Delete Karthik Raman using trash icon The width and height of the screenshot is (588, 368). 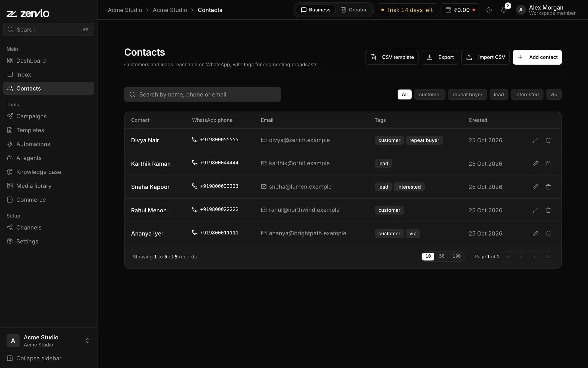coord(548,164)
